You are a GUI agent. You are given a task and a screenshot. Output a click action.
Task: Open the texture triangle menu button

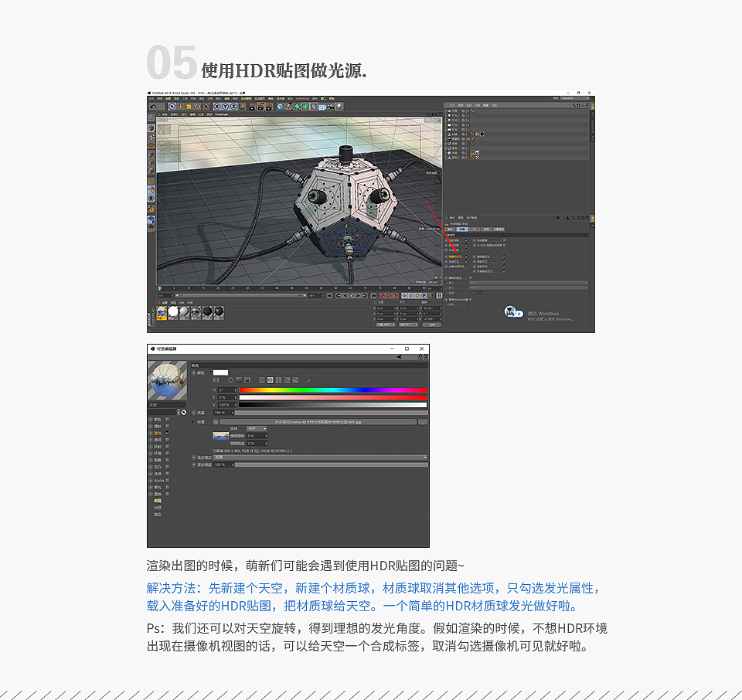216,422
